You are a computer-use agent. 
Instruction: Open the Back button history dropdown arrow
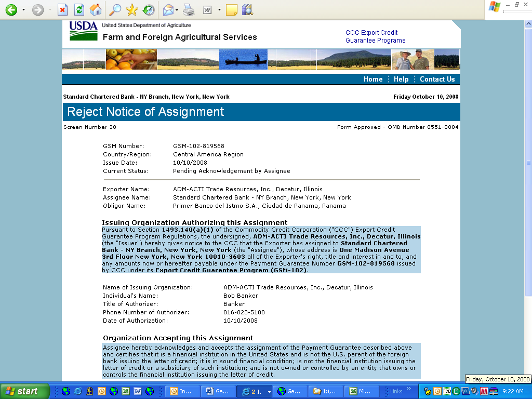(23, 10)
